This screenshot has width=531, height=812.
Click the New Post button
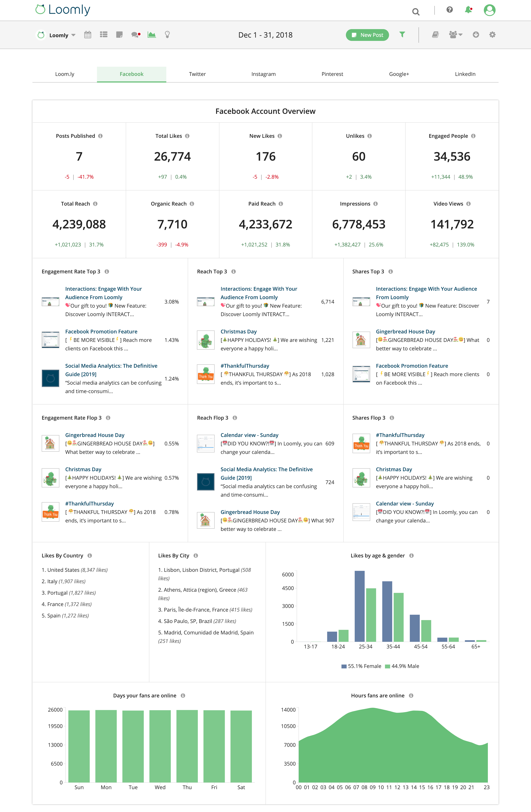point(367,35)
